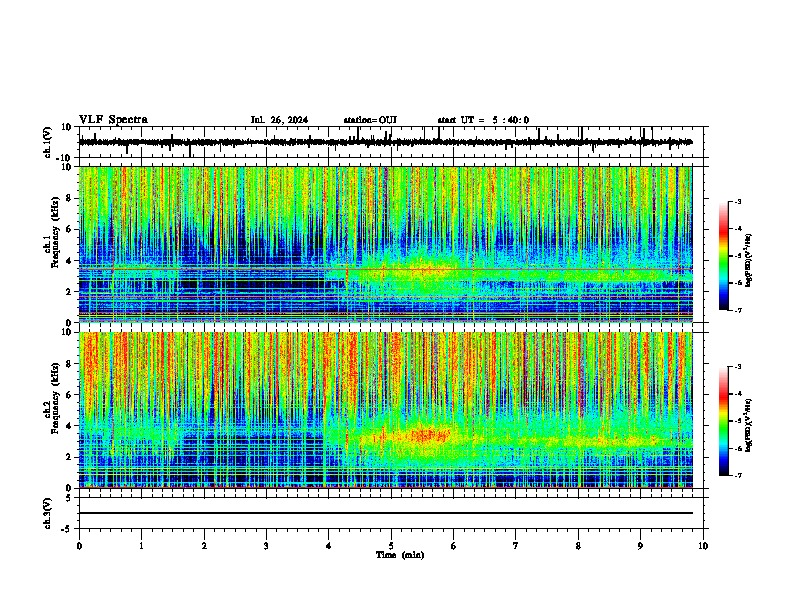Click the "-7" tick on ch.2 colorbar
The height and width of the screenshot is (612, 792).
coord(737,475)
